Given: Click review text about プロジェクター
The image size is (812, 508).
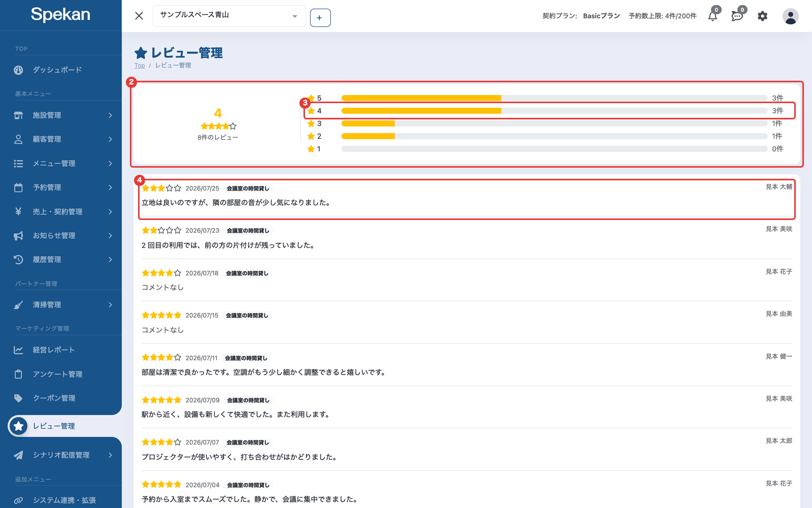Looking at the screenshot, I should 239,457.
